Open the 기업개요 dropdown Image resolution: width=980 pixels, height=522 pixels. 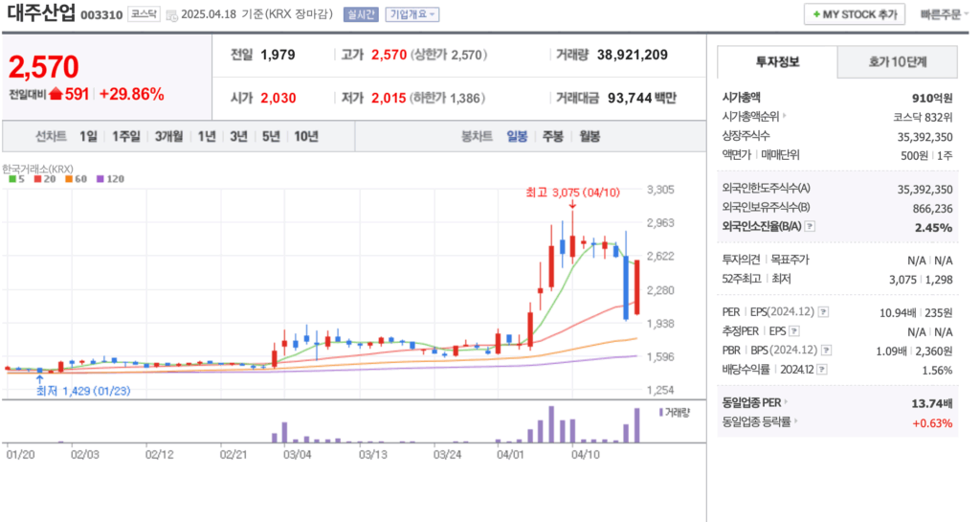click(x=412, y=14)
